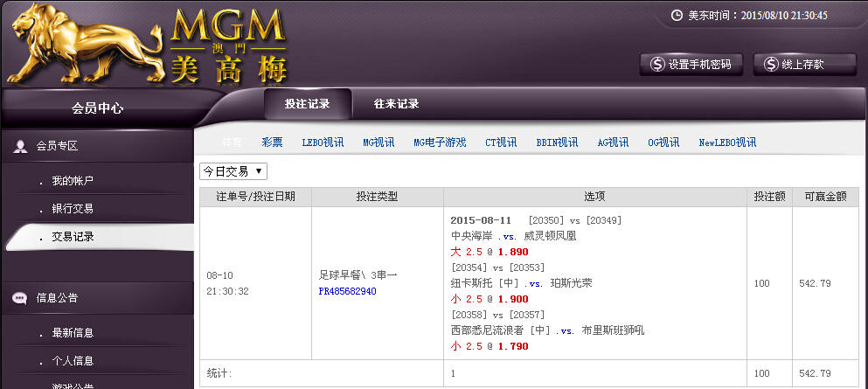Screen dimensions: 868x389
Task: Click dollar icon on 设置手机密码 button
Action: [x=657, y=65]
